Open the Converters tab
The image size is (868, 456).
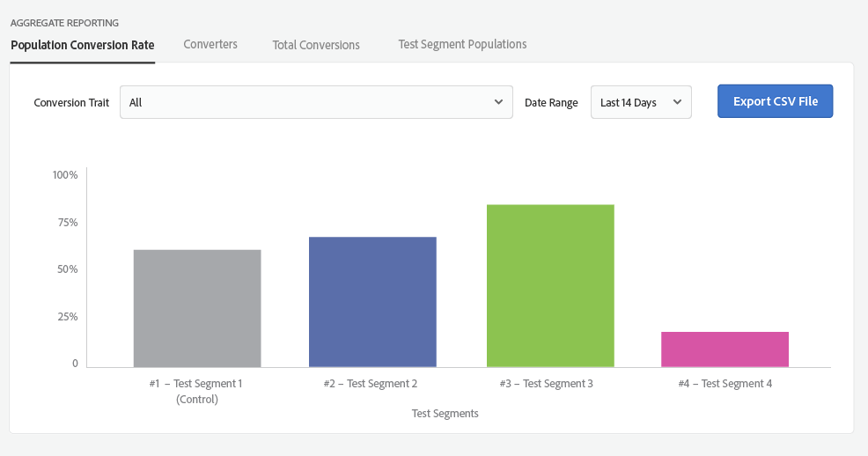click(210, 44)
